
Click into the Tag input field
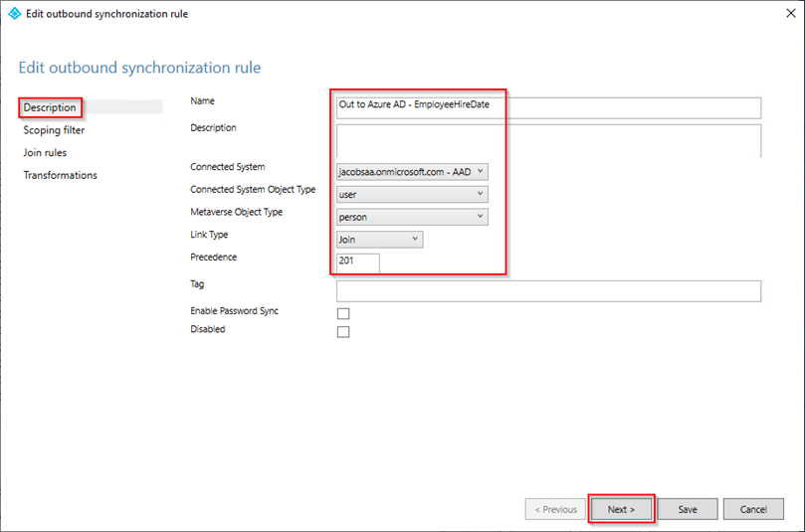click(548, 290)
